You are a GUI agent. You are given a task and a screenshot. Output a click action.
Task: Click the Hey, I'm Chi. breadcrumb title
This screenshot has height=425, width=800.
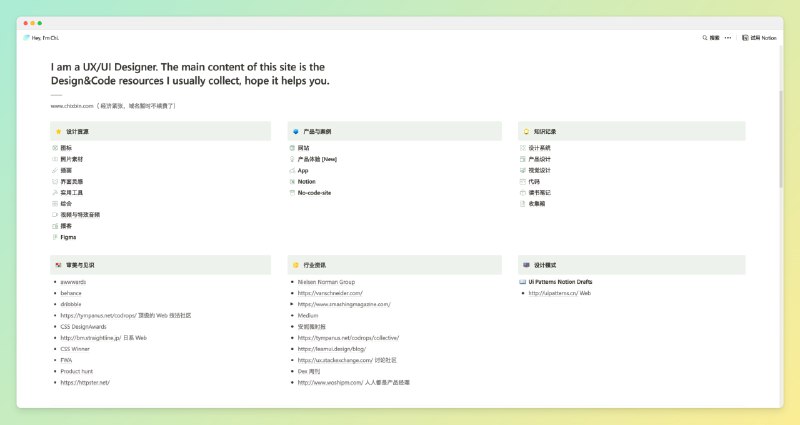coord(45,37)
